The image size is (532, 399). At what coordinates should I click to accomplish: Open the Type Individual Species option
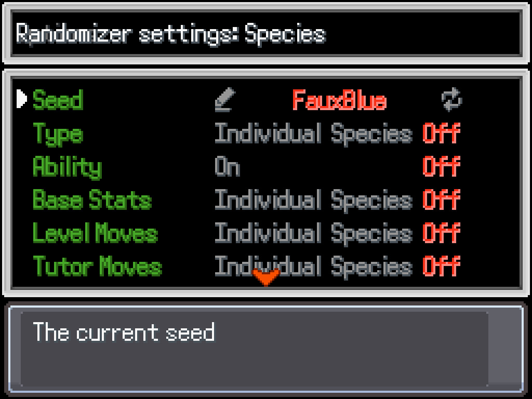click(313, 134)
